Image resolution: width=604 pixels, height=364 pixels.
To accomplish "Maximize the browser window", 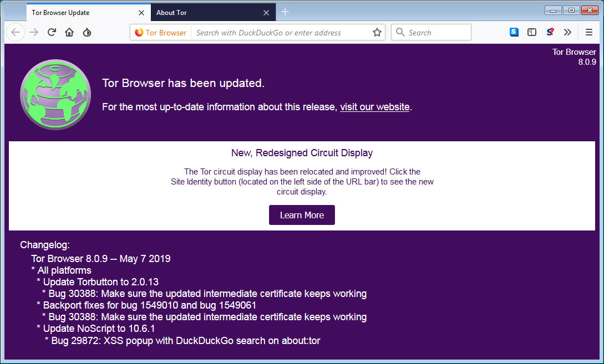I will pos(571,11).
